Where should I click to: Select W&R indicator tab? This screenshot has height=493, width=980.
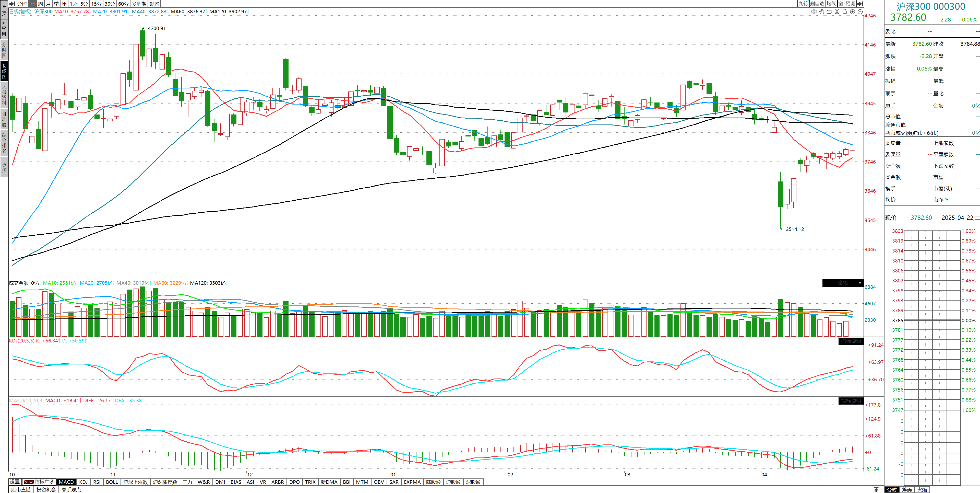pos(204,482)
